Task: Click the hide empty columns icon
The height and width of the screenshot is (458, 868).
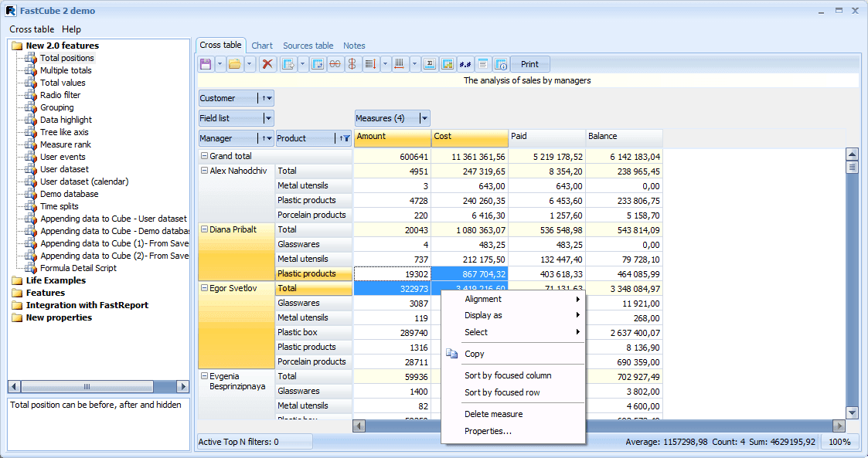Action: [352, 64]
